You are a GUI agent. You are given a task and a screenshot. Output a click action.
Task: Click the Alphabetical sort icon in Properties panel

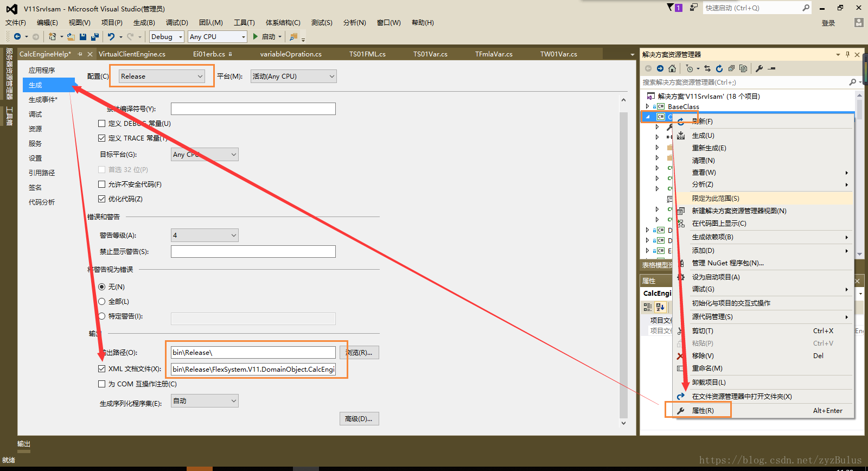coord(660,307)
